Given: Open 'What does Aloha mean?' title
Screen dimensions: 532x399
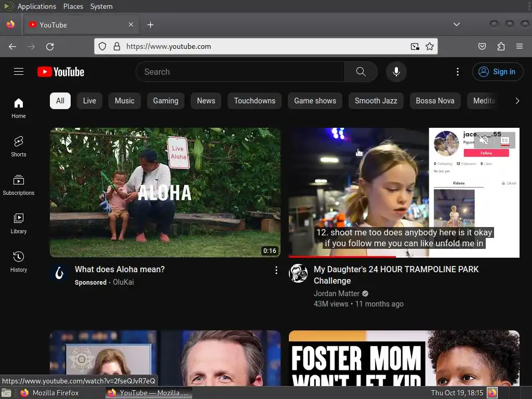Looking at the screenshot, I should 120,270.
